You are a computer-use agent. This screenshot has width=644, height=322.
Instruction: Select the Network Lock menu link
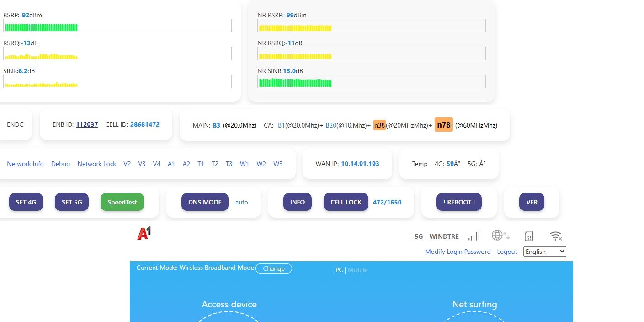click(x=97, y=164)
